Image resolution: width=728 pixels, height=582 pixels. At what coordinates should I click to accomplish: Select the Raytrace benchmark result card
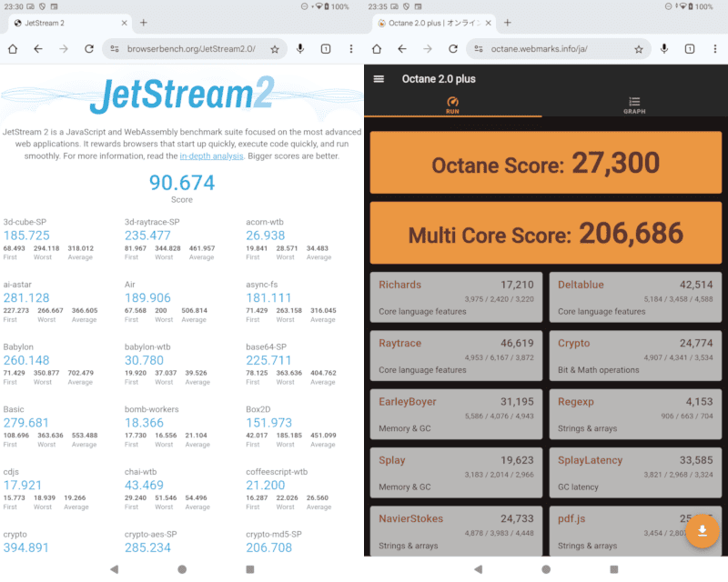coord(457,355)
